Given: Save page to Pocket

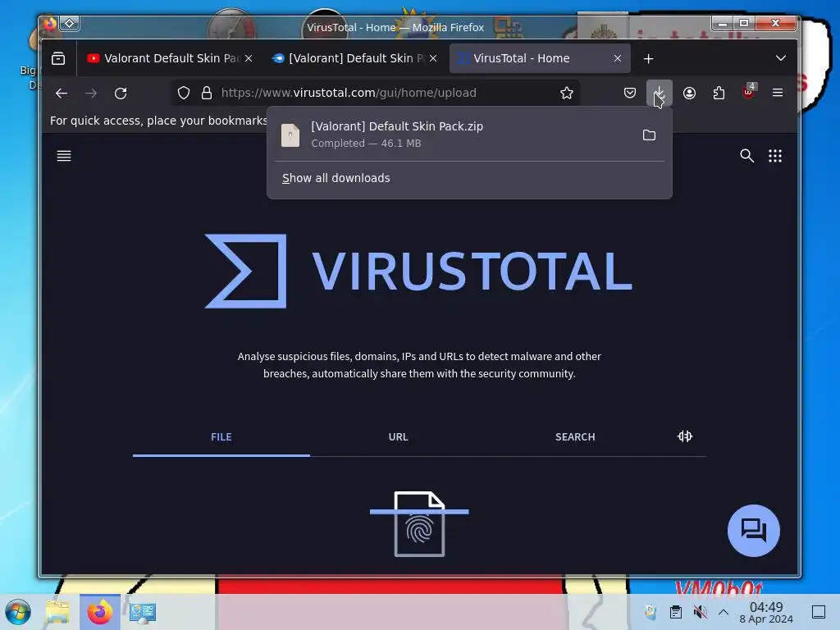Looking at the screenshot, I should 630,94.
